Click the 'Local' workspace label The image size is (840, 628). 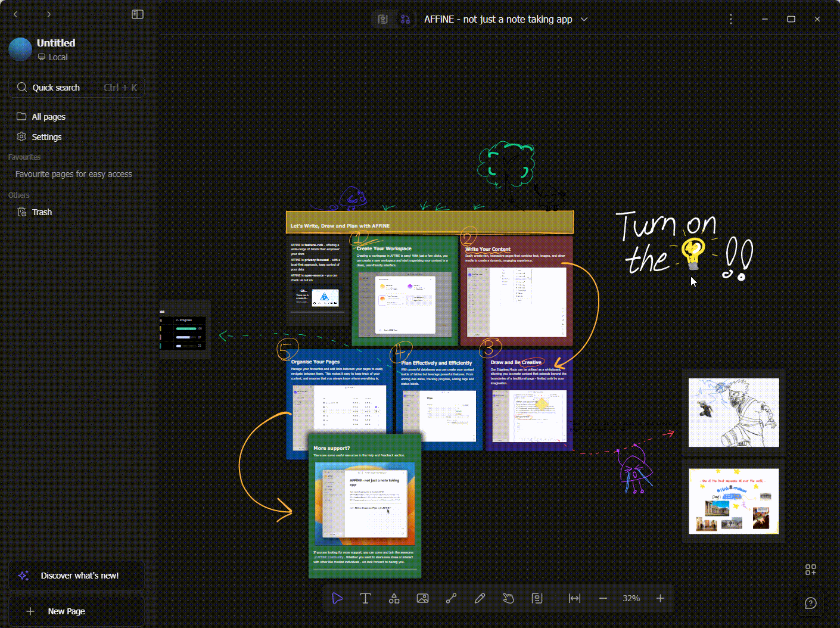(x=58, y=57)
